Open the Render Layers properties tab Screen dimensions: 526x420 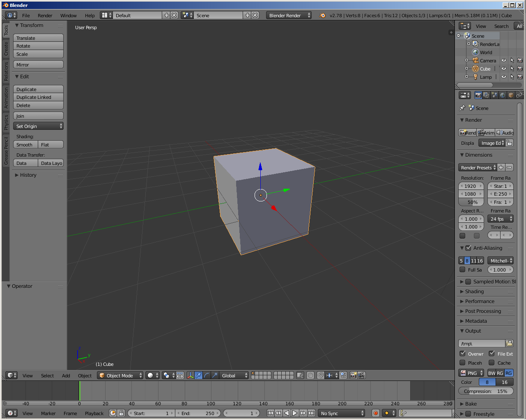pos(486,95)
